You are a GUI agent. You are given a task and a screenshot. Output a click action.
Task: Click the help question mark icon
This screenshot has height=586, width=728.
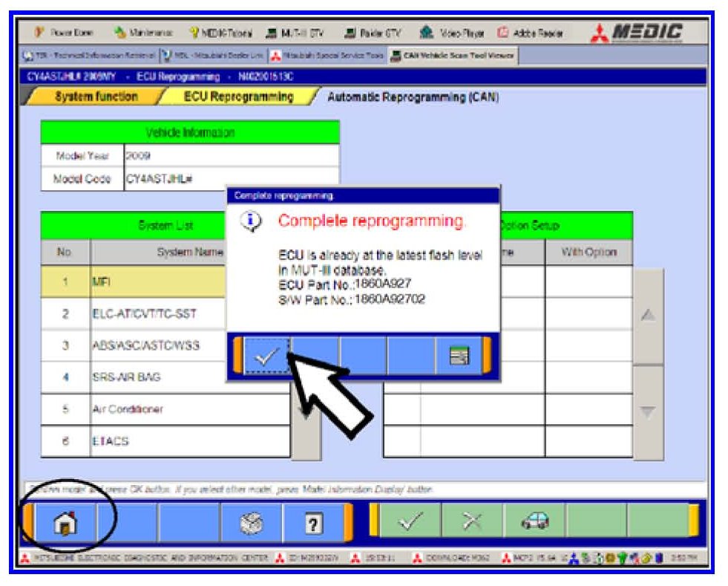pyautogui.click(x=315, y=521)
